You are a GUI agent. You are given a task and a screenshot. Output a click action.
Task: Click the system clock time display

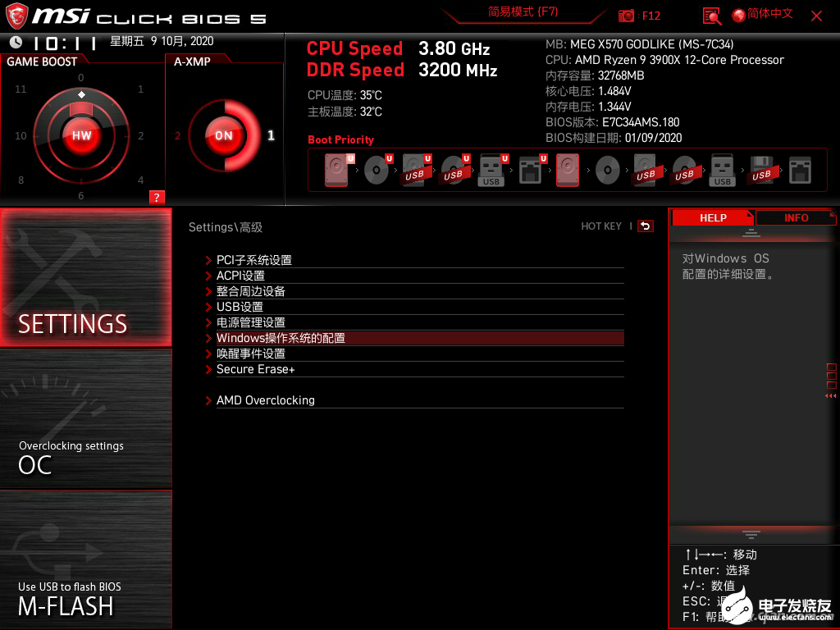tap(64, 43)
